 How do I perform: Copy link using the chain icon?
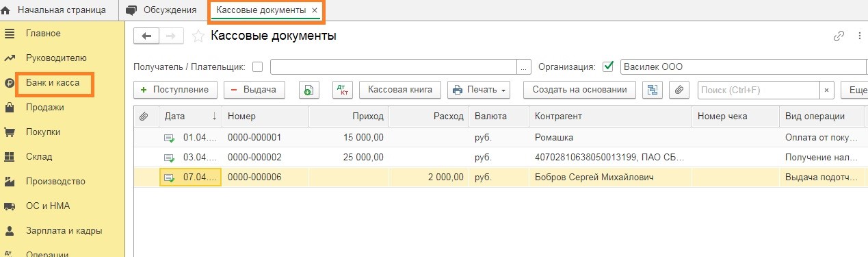click(x=839, y=36)
